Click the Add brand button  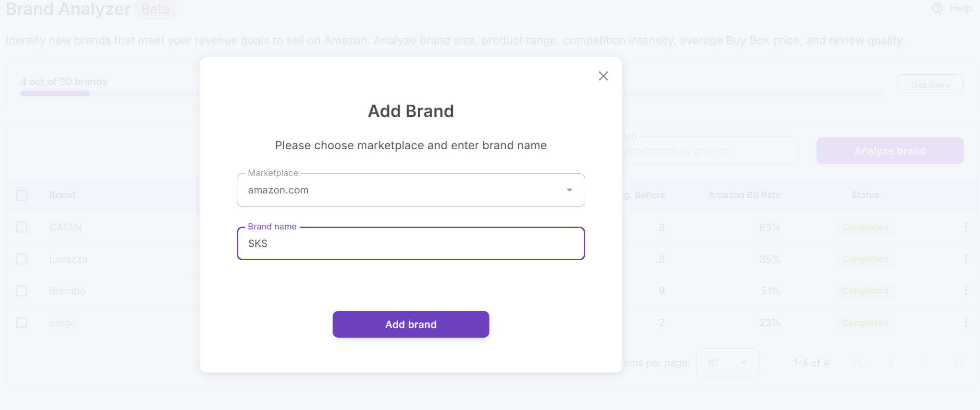click(411, 324)
